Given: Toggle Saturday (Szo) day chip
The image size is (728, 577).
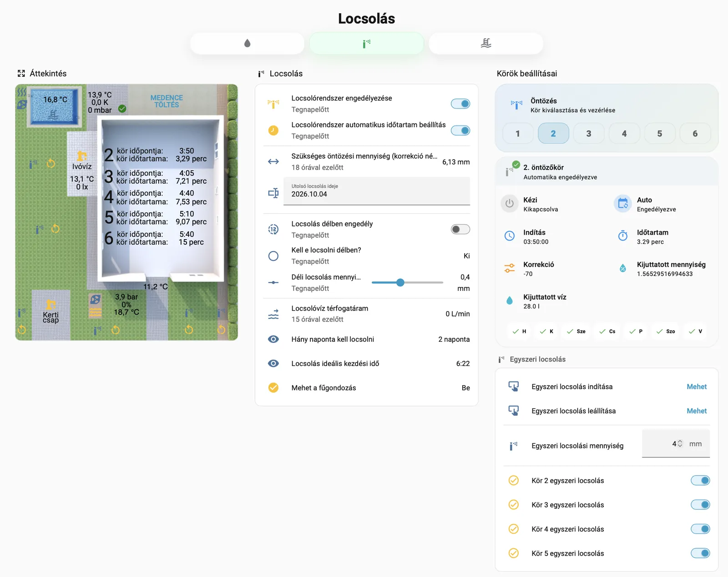Looking at the screenshot, I should pos(666,331).
